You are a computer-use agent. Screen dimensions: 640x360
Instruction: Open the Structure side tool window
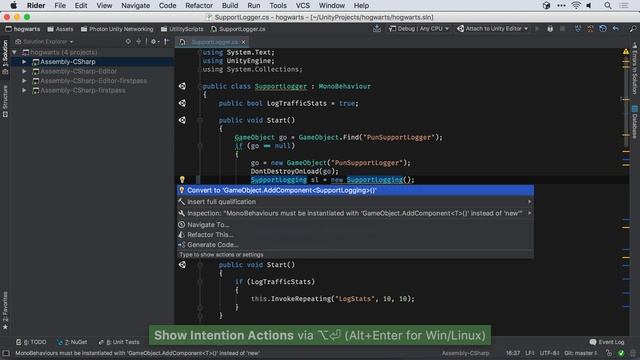click(x=5, y=101)
